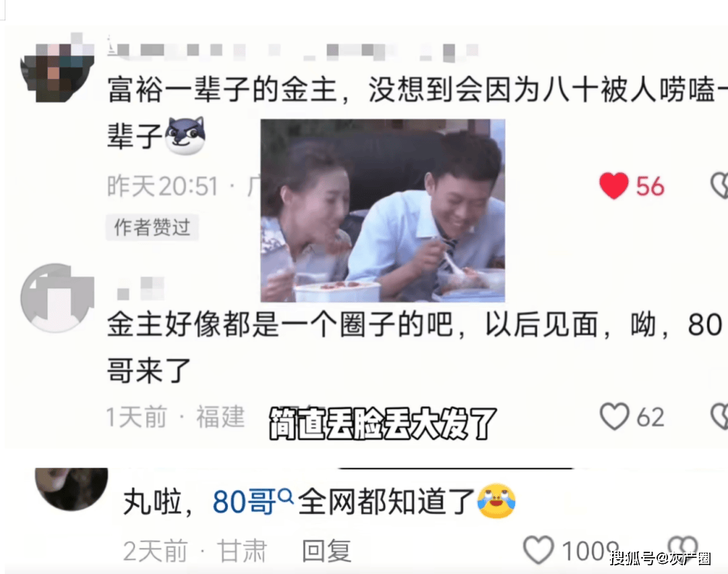The height and width of the screenshot is (574, 728).
Task: Like the comment with 62 likes
Action: [614, 416]
